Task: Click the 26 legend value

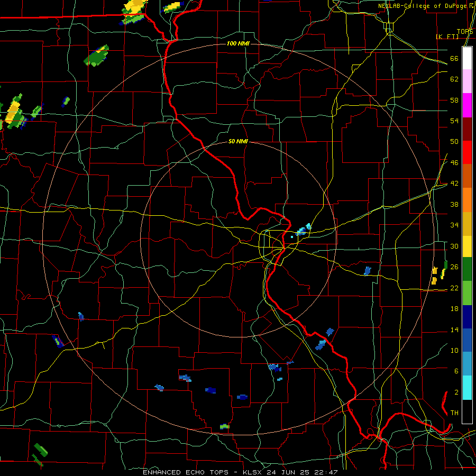Action: coord(454,267)
